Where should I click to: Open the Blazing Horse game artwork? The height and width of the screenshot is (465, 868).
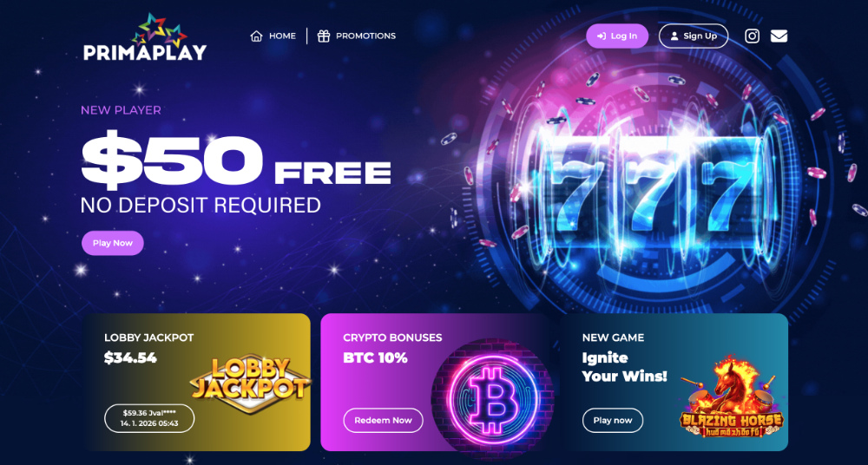tap(731, 397)
